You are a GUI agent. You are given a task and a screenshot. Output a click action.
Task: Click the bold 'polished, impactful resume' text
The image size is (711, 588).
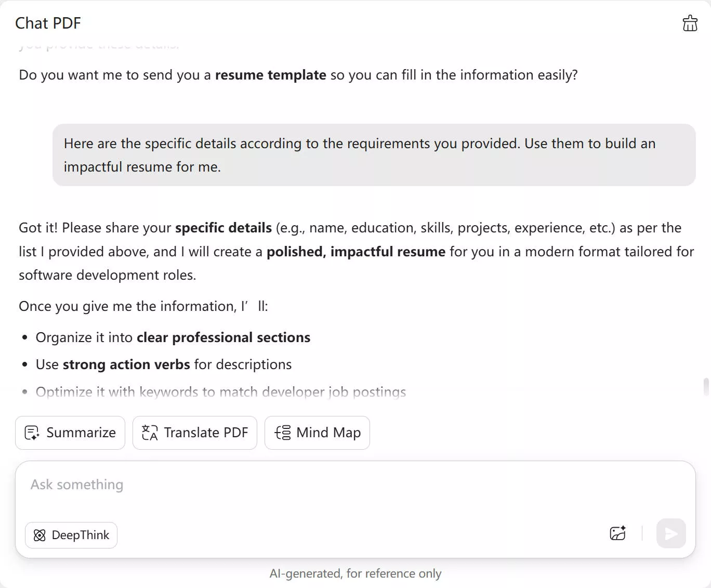pos(355,252)
